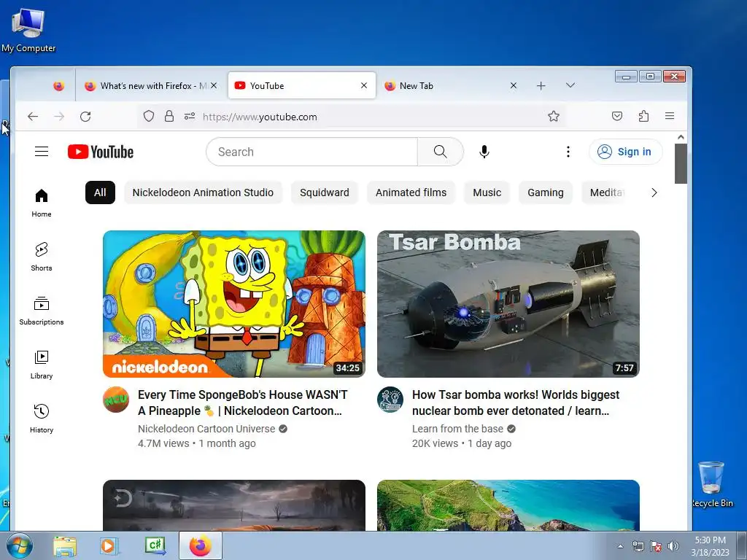Open the Recycle Bin desktop icon
The image size is (747, 560).
coord(712,484)
